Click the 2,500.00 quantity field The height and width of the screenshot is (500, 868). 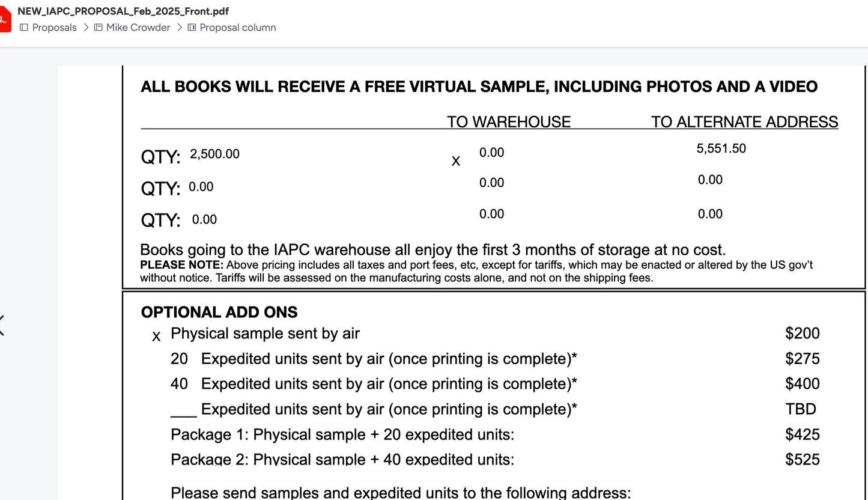(214, 154)
